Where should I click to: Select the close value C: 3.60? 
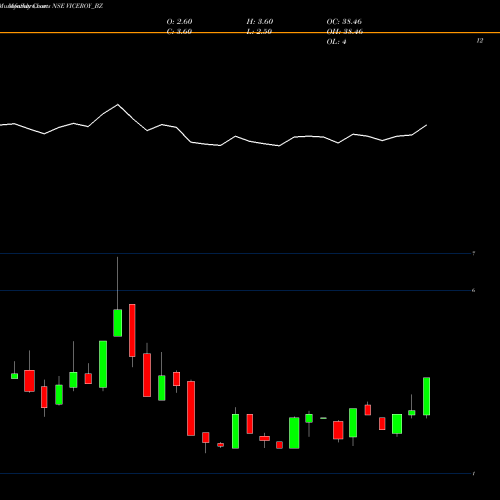(179, 31)
